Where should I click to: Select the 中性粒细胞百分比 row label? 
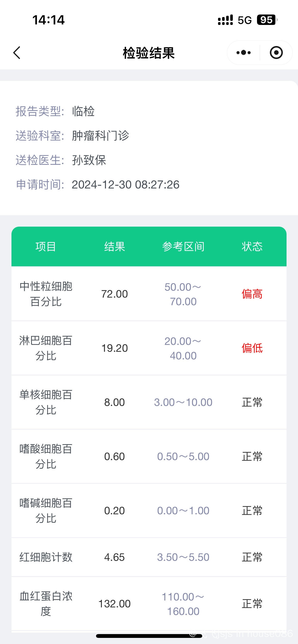pyautogui.click(x=46, y=294)
